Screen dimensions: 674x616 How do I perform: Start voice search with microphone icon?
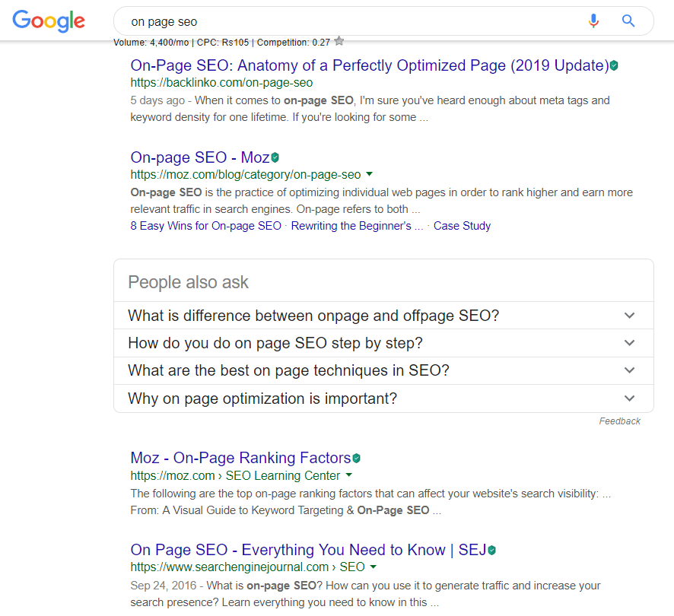pos(593,21)
